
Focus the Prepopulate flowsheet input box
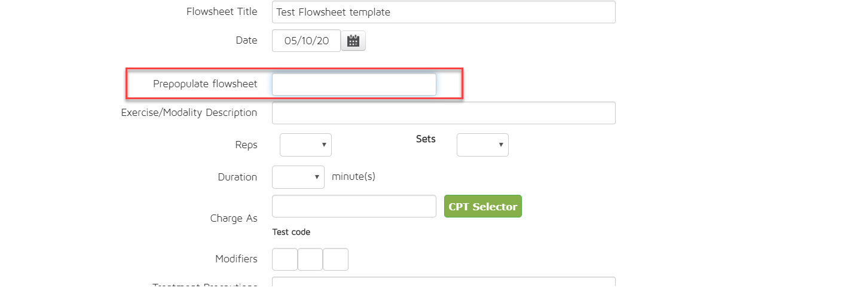pyautogui.click(x=354, y=84)
